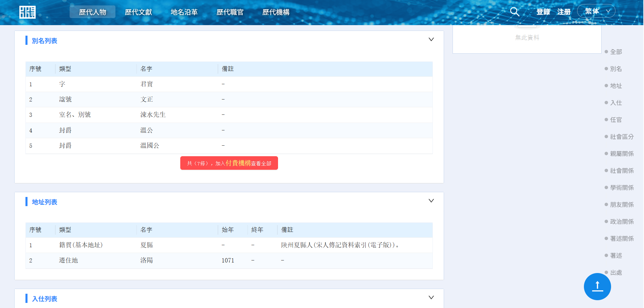Select 著述關係 in side navigation
The height and width of the screenshot is (308, 644).
tap(622, 239)
